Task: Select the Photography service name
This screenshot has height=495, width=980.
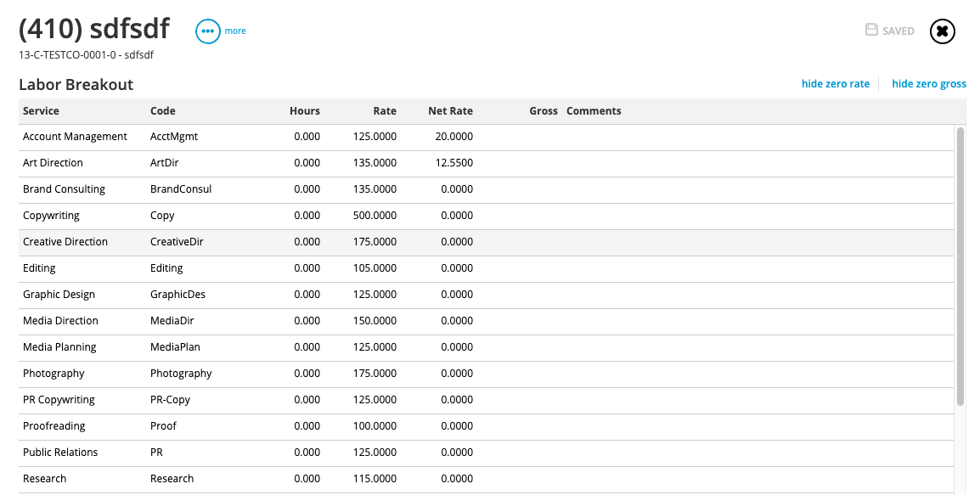Action: click(x=54, y=373)
